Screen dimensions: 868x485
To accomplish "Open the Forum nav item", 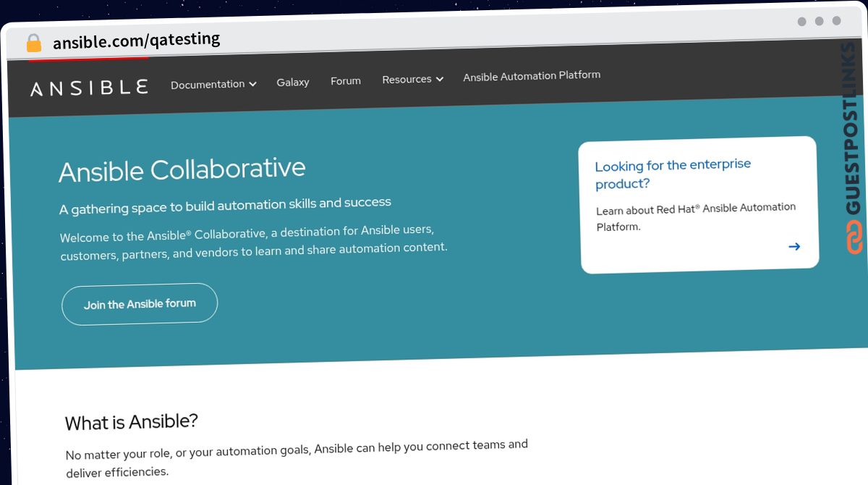I will point(346,80).
